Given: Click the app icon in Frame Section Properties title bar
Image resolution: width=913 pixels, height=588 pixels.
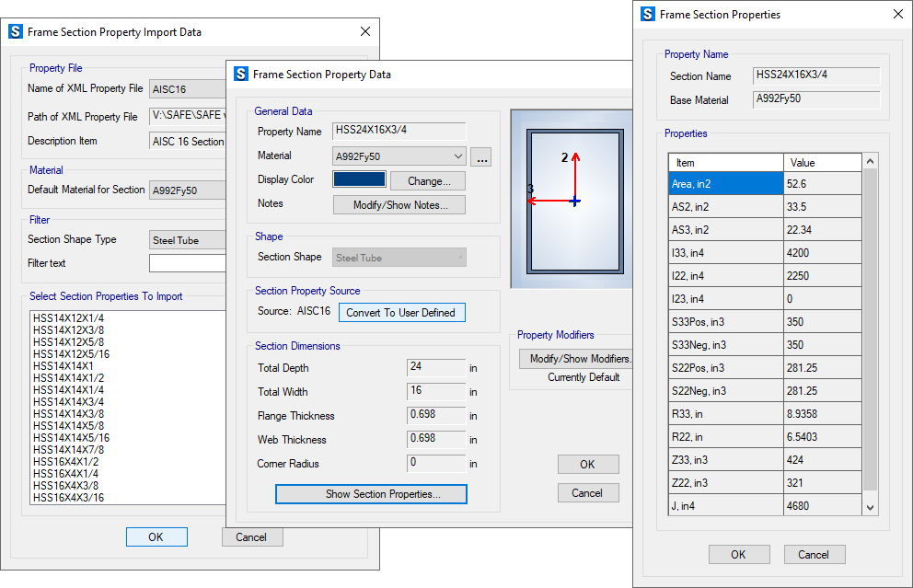Looking at the screenshot, I should coord(648,14).
